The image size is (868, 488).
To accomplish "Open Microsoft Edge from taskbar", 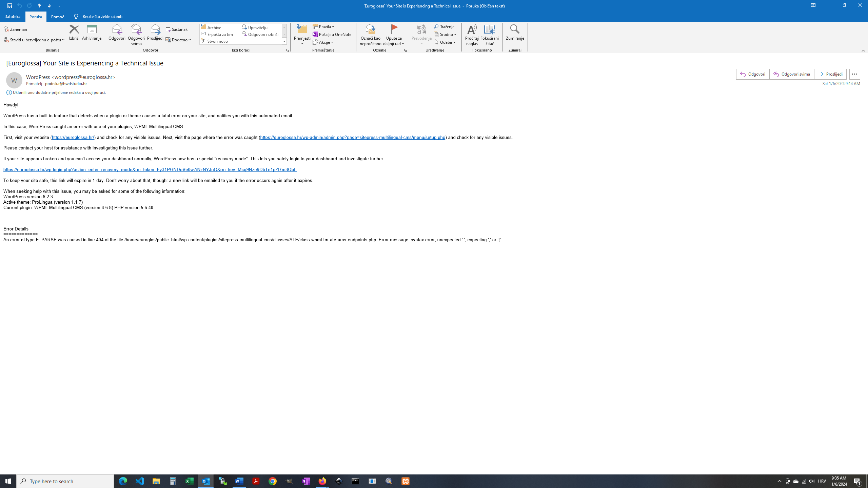I will pos(123,481).
